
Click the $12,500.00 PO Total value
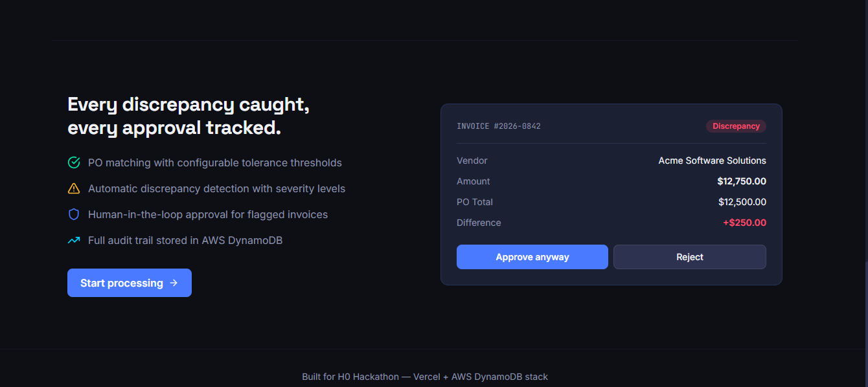pos(742,202)
